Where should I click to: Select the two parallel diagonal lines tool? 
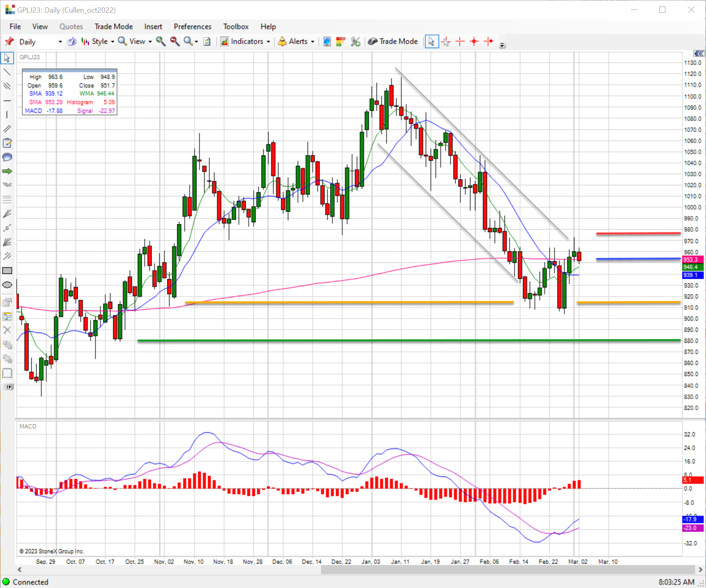[x=7, y=129]
